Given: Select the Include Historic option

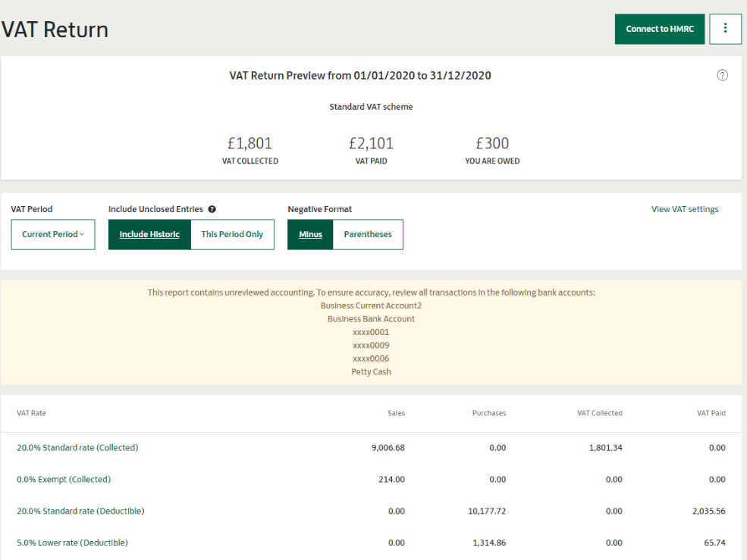Looking at the screenshot, I should [149, 235].
